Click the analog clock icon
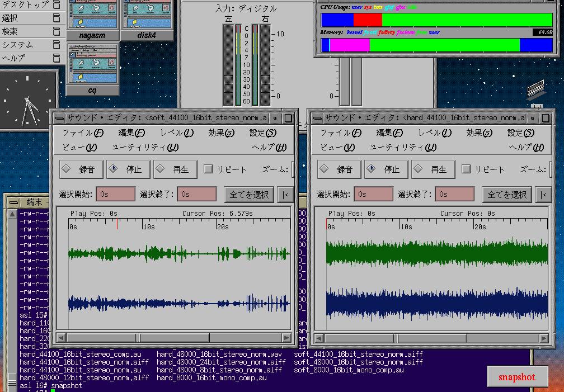564x392 pixels. [x=28, y=100]
